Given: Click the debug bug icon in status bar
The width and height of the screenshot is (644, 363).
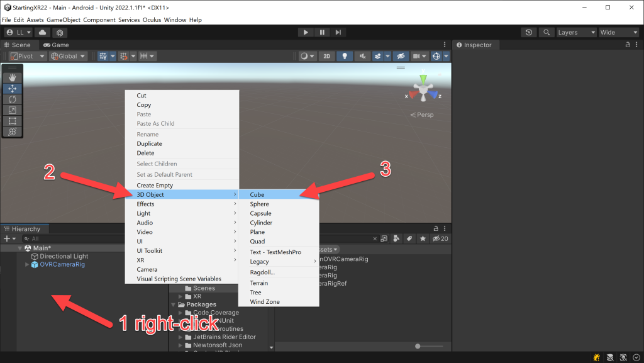Looking at the screenshot, I should click(597, 357).
